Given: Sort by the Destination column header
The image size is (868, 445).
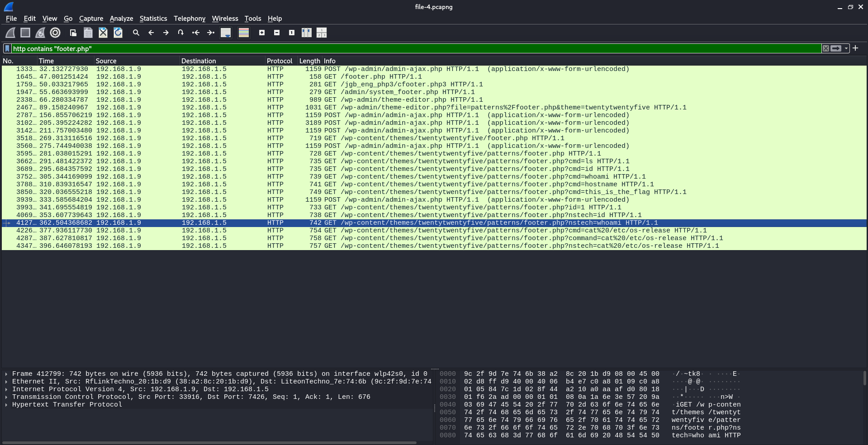Looking at the screenshot, I should pyautogui.click(x=223, y=61).
